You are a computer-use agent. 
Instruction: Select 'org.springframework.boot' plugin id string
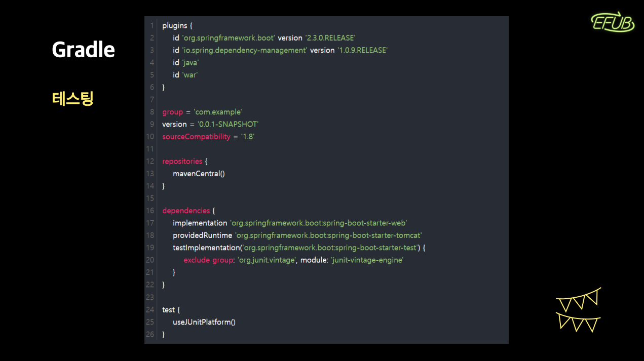coord(229,38)
